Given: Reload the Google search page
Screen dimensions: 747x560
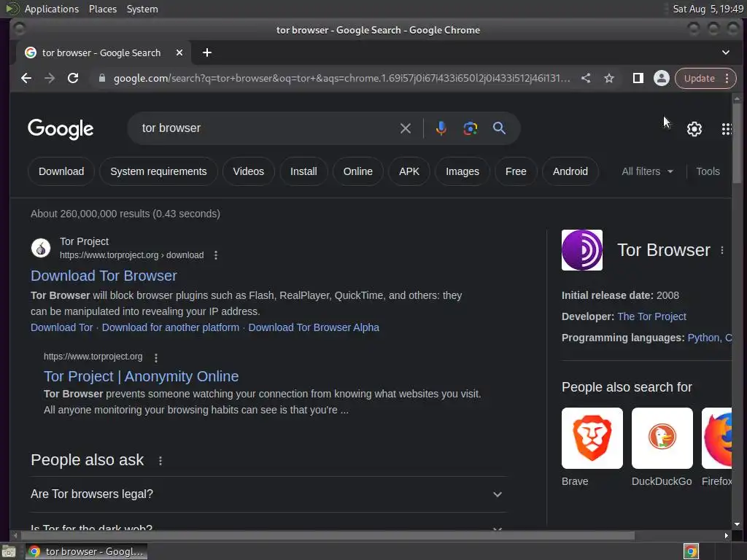Looking at the screenshot, I should pos(73,79).
